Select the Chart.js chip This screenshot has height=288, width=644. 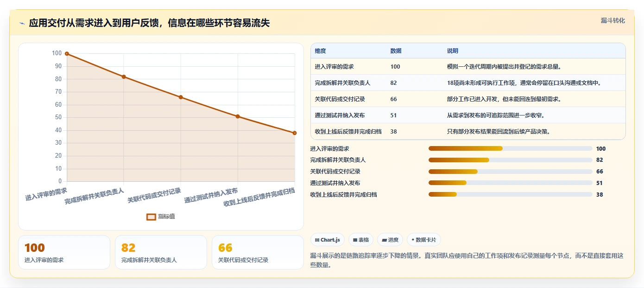(x=327, y=240)
